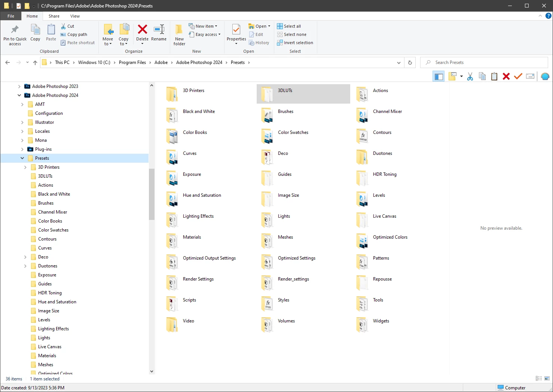553x392 pixels.
Task: Open recent locations dropdown arrow
Action: 27,62
